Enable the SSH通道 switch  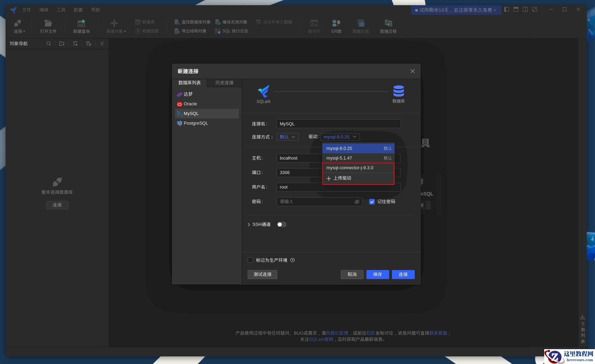pyautogui.click(x=281, y=224)
